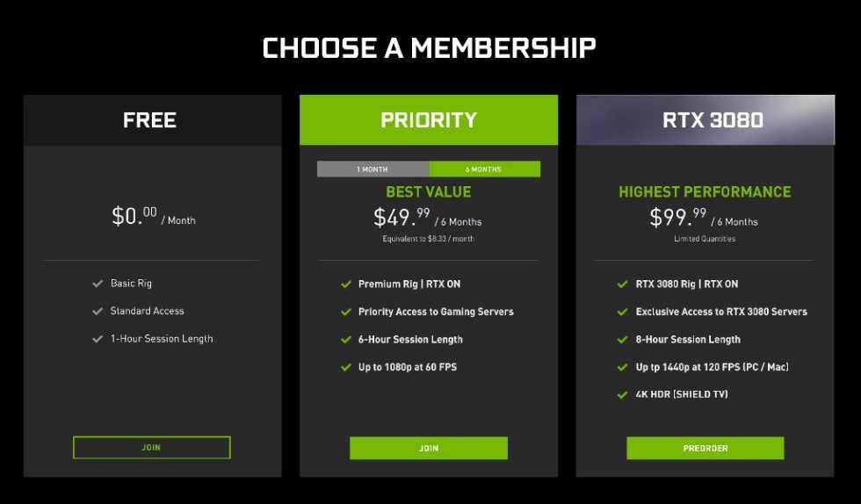The image size is (861, 504).
Task: Click the checkmark beside 1-Hour Session Length
Action: point(98,339)
